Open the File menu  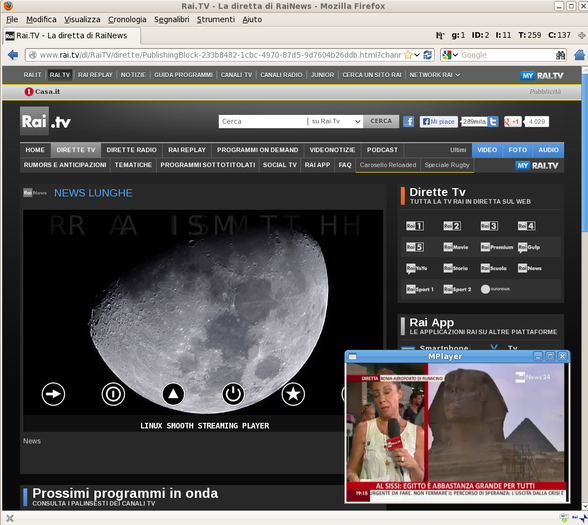pyautogui.click(x=12, y=20)
